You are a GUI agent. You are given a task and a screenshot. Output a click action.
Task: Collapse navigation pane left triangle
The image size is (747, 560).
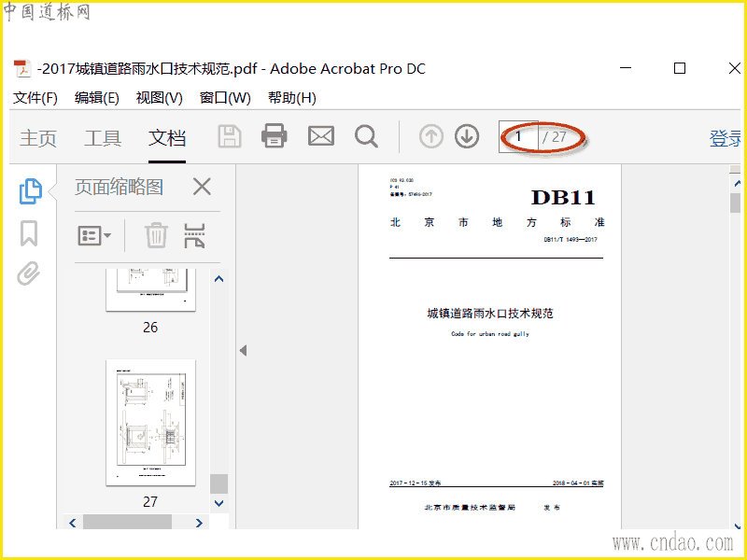(244, 351)
